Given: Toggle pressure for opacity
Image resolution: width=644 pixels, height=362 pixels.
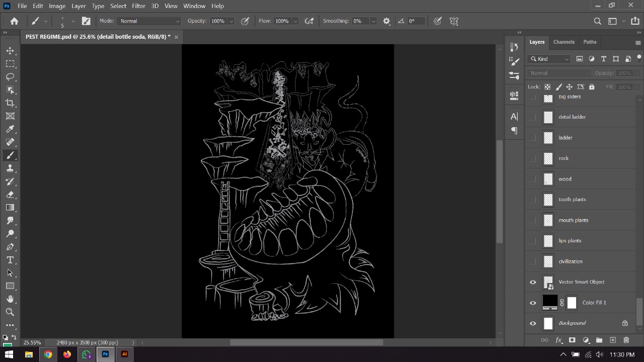Looking at the screenshot, I should 246,21.
